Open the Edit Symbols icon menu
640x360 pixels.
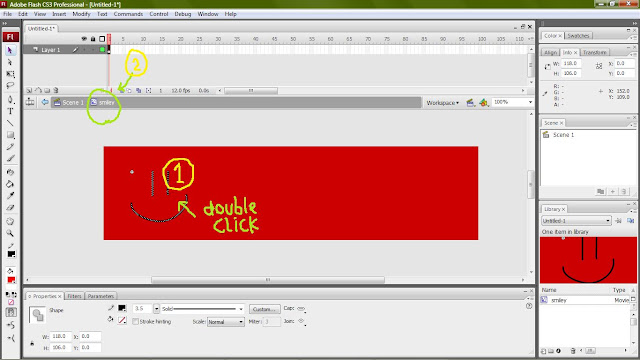click(484, 102)
